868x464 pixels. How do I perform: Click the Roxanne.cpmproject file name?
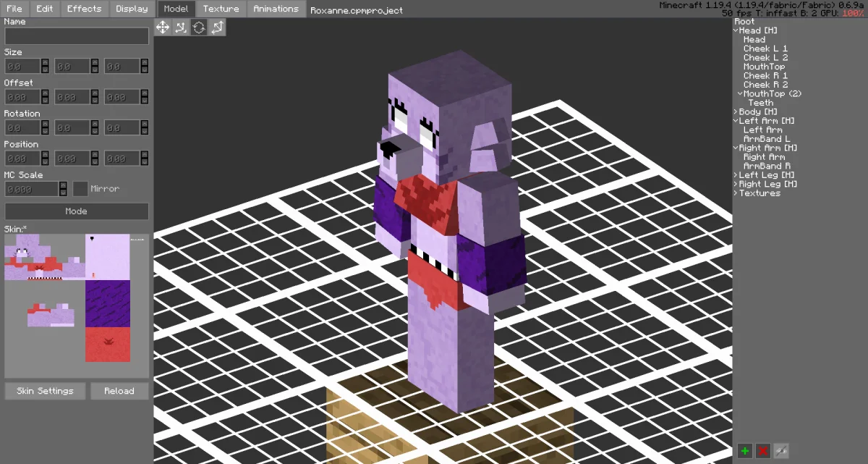[x=357, y=10]
